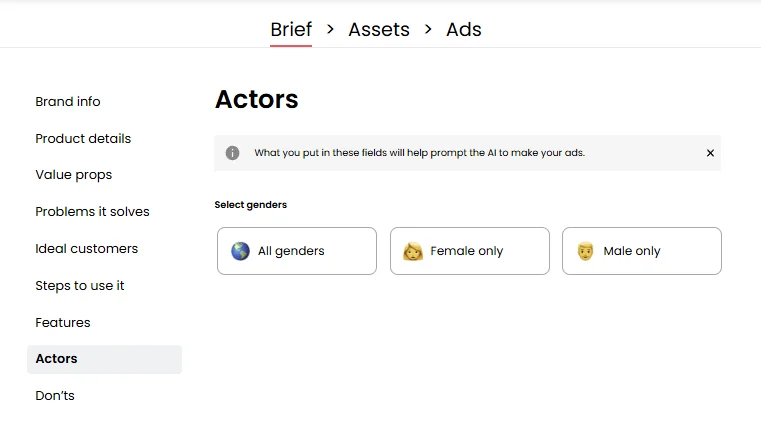Navigate to Product details
Viewport: 761px width, 438px height.
83,139
